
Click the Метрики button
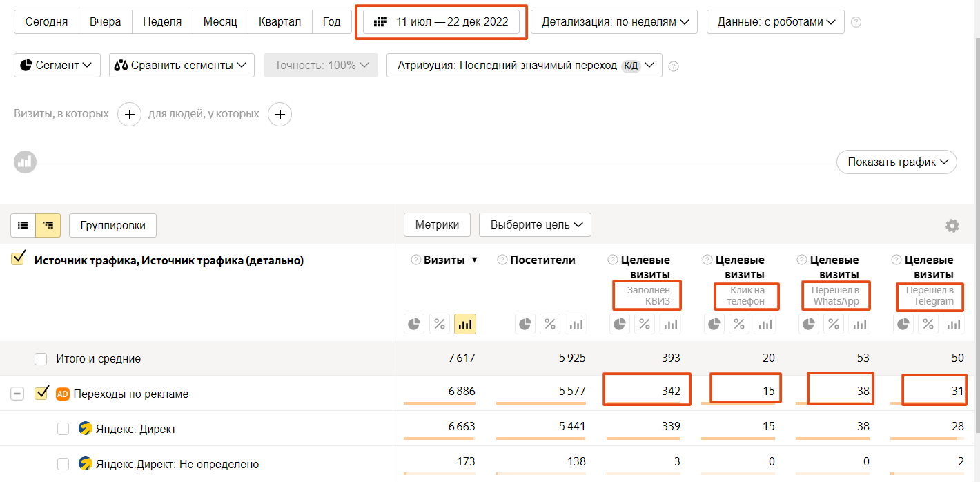click(437, 224)
